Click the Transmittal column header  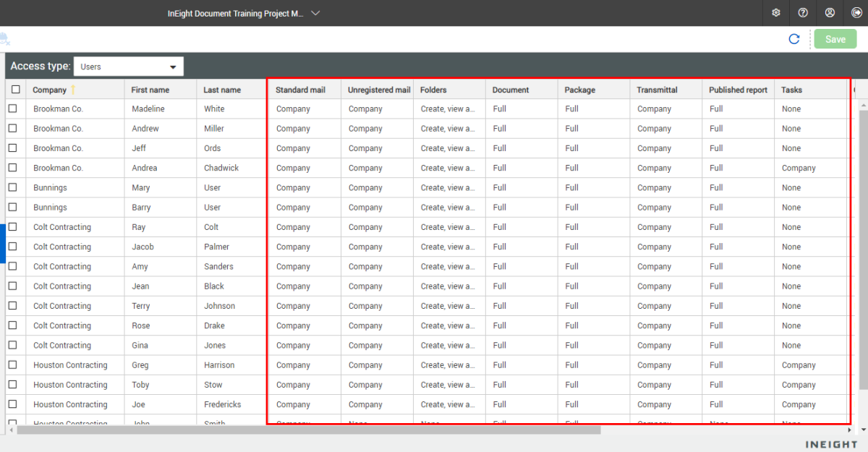(x=657, y=90)
